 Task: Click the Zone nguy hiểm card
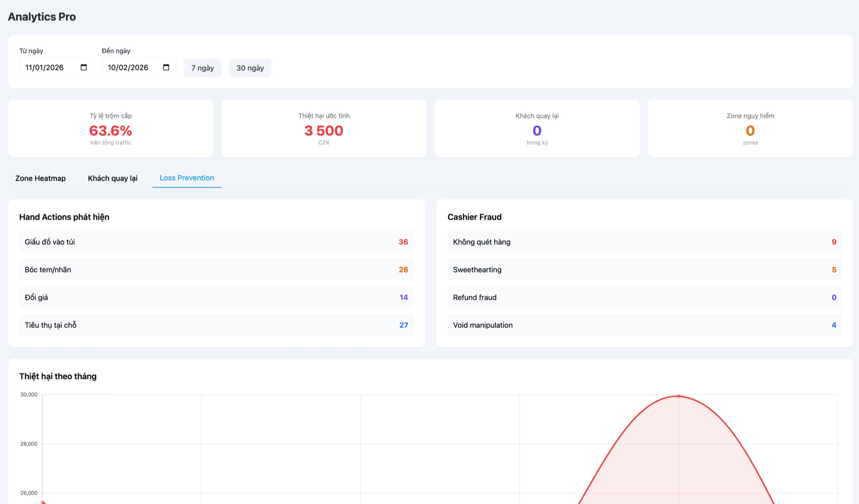750,129
